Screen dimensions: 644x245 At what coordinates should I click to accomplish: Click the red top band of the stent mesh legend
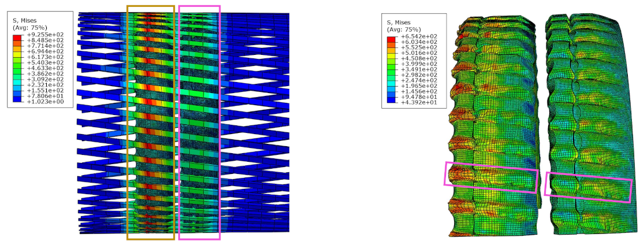(x=17, y=38)
